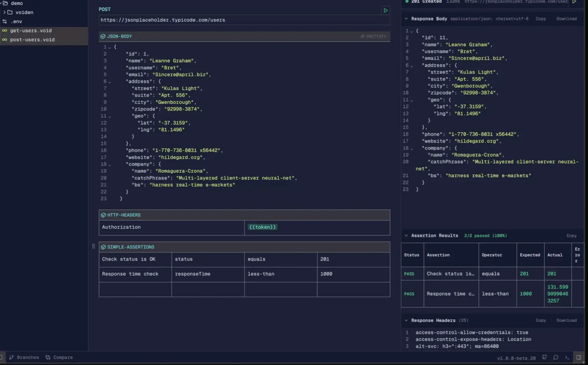588x365 pixels.
Task: Click the .env settings file icon
Action: pyautogui.click(x=5, y=21)
